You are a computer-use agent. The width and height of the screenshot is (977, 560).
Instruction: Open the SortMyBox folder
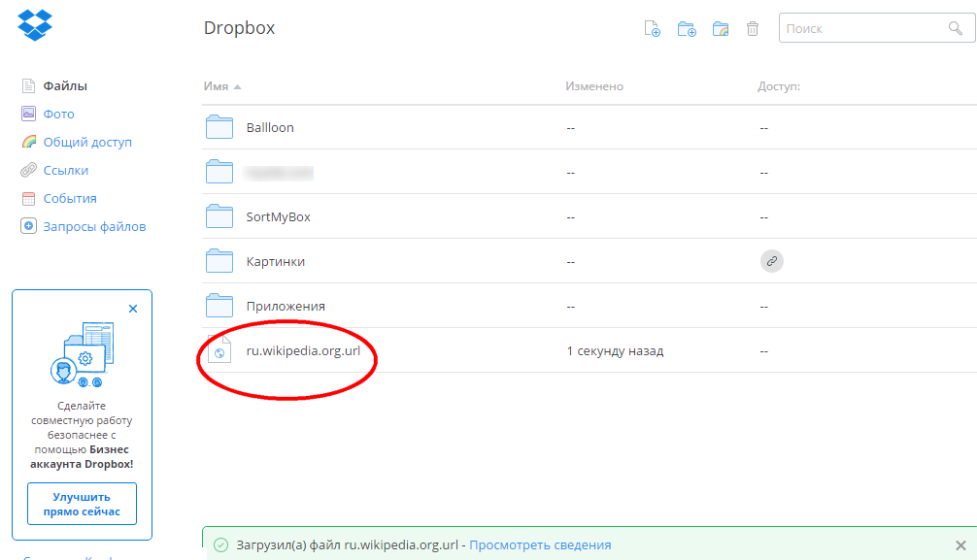point(278,216)
